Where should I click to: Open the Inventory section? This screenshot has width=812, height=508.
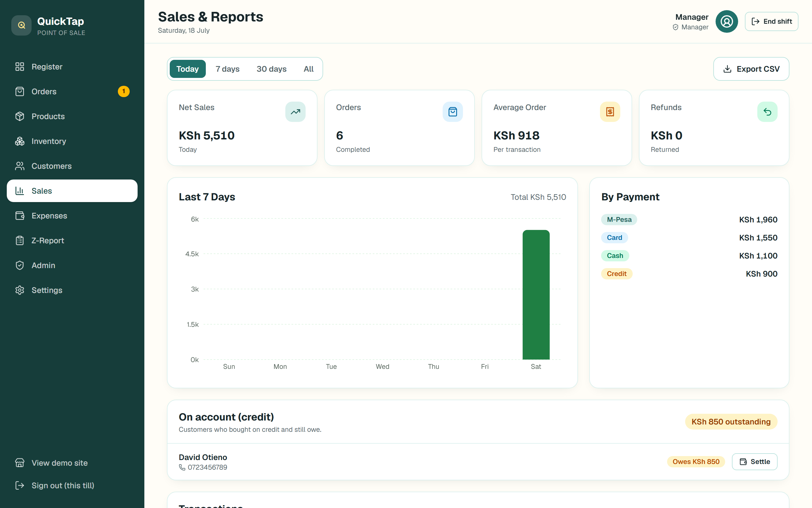(72, 141)
